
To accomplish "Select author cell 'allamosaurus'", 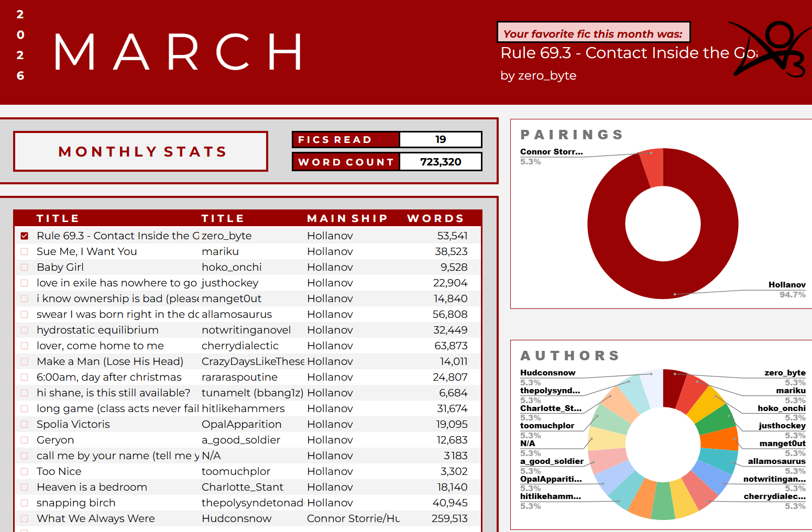I will (237, 314).
